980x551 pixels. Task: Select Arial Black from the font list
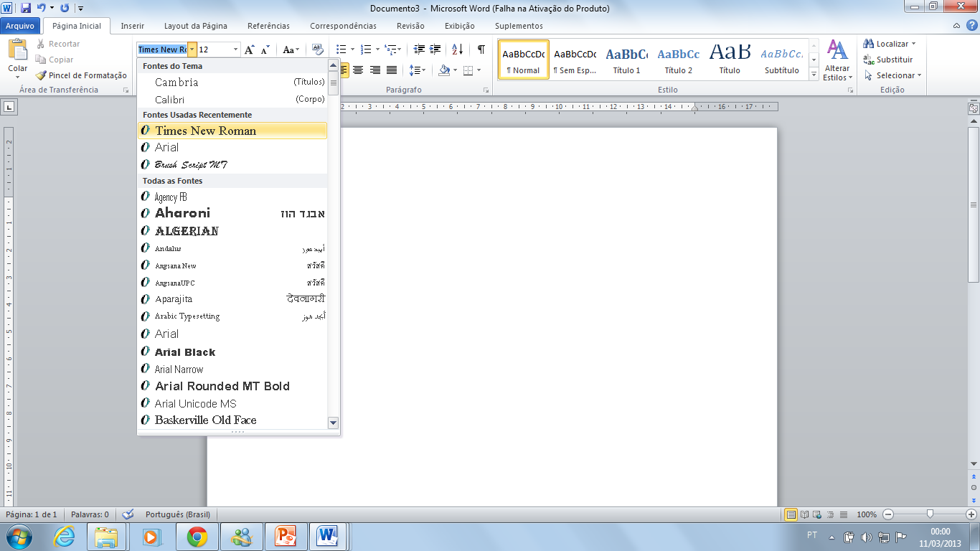click(232, 352)
